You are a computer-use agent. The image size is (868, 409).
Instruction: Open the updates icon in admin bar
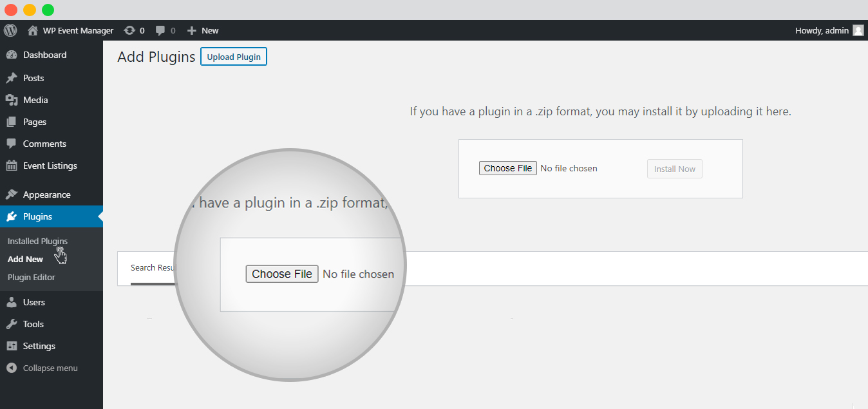pos(129,30)
